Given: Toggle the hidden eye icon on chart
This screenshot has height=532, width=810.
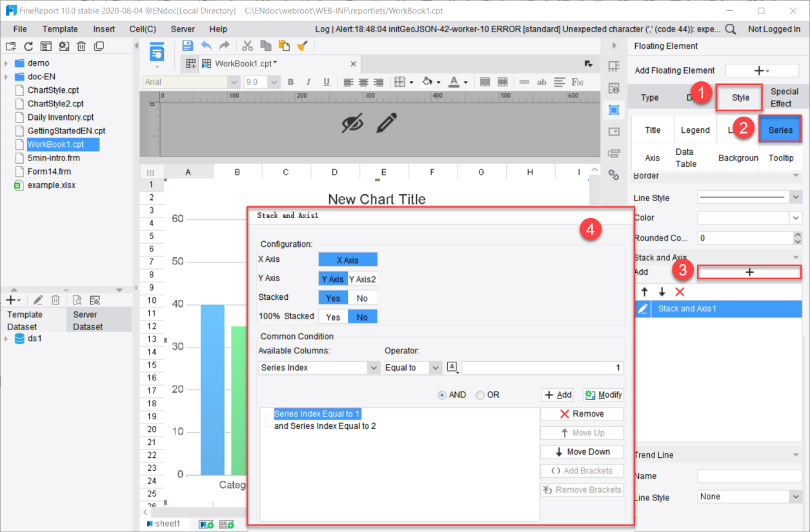Looking at the screenshot, I should 352,123.
